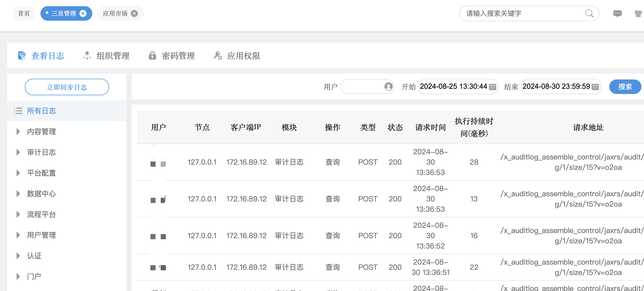Viewport: 644px width, 291px height.
Task: Click the 立即同步日志 button
Action: pyautogui.click(x=67, y=87)
